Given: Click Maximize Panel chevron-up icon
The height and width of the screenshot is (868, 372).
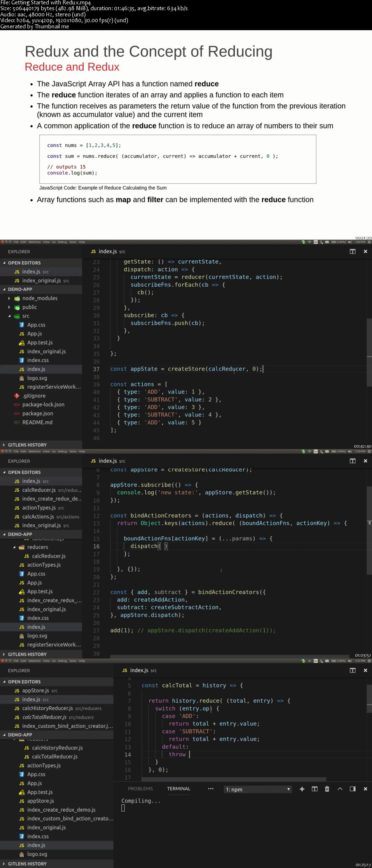Looking at the screenshot, I should coord(340,789).
